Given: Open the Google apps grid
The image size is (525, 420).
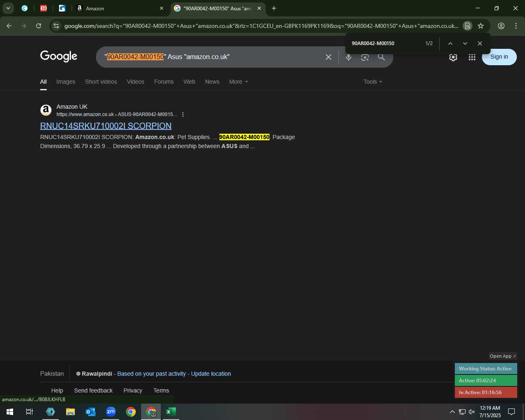Looking at the screenshot, I should (x=472, y=57).
